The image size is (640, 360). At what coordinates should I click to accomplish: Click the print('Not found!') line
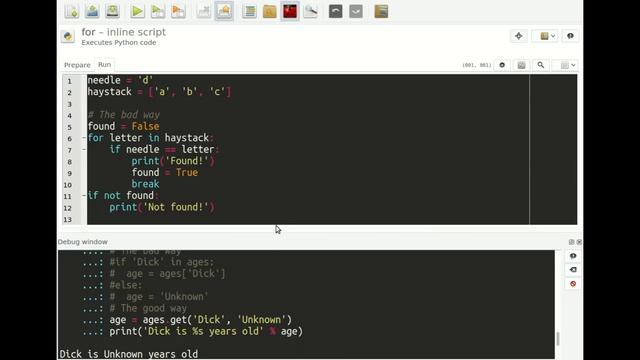[x=162, y=207]
